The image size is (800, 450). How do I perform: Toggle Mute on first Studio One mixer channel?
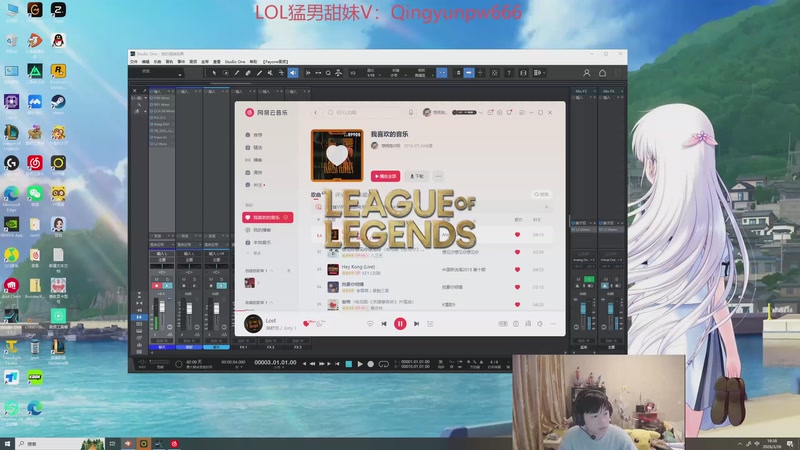[157, 280]
